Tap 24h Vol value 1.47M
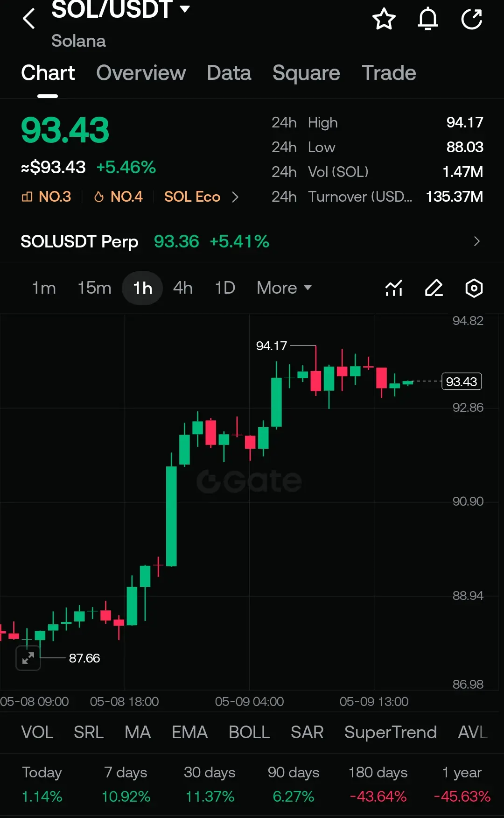The height and width of the screenshot is (818, 504). (463, 172)
